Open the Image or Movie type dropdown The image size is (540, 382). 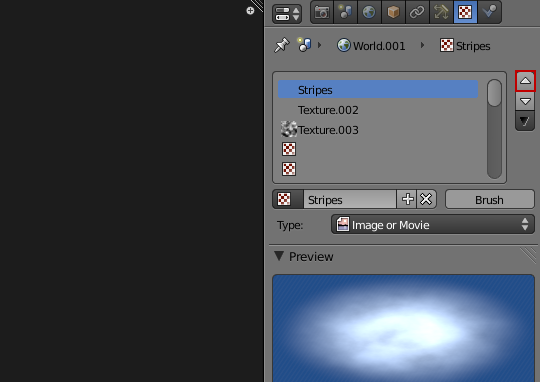(x=433, y=225)
